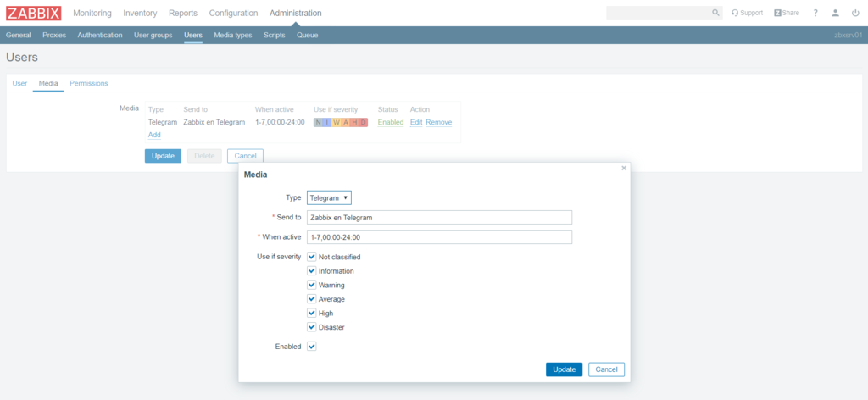Open the Support link
This screenshot has height=400, width=868.
coord(747,13)
